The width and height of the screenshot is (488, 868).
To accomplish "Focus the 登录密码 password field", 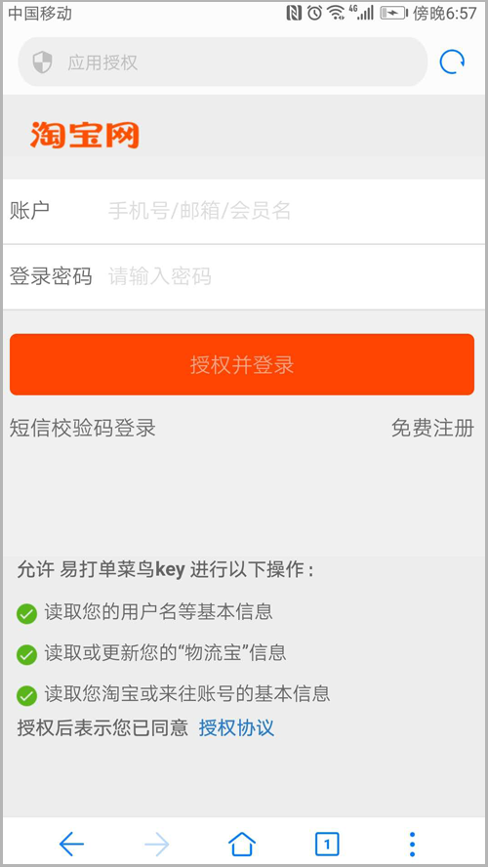I will [x=244, y=276].
